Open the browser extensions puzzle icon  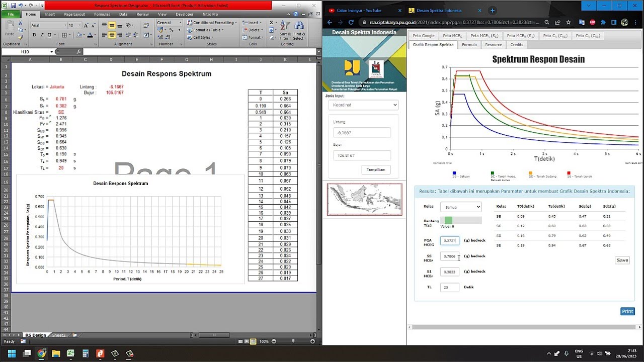point(603,22)
